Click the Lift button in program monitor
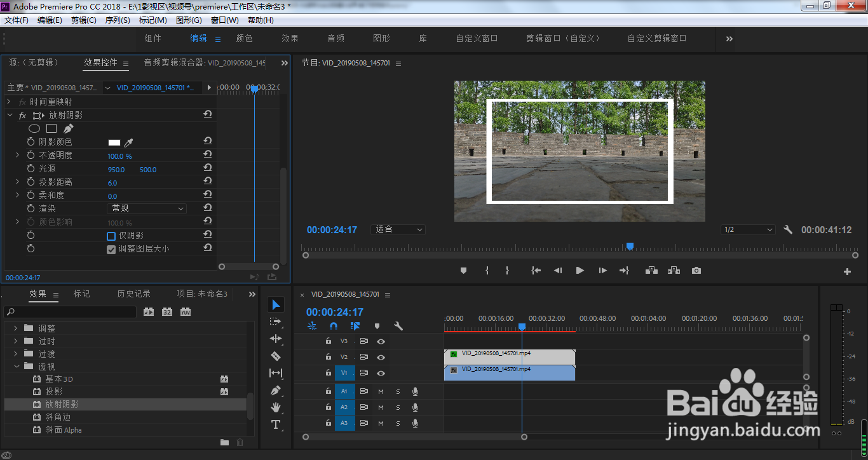This screenshot has width=868, height=460. [x=651, y=271]
